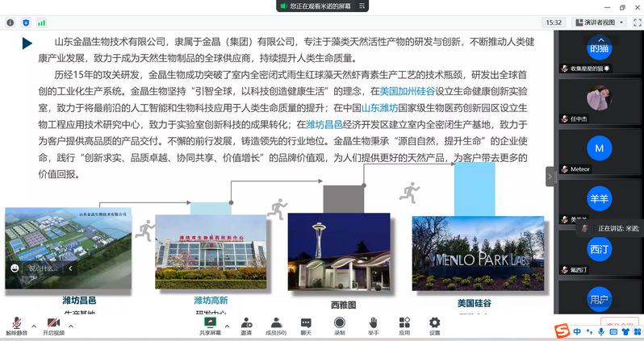Click 山东潍坊 highlighted text

pyautogui.click(x=380, y=108)
